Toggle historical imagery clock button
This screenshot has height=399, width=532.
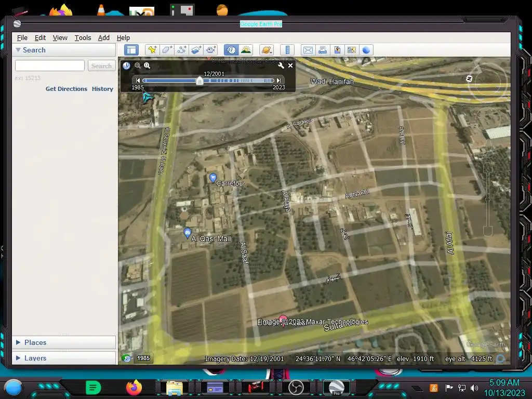tap(231, 50)
